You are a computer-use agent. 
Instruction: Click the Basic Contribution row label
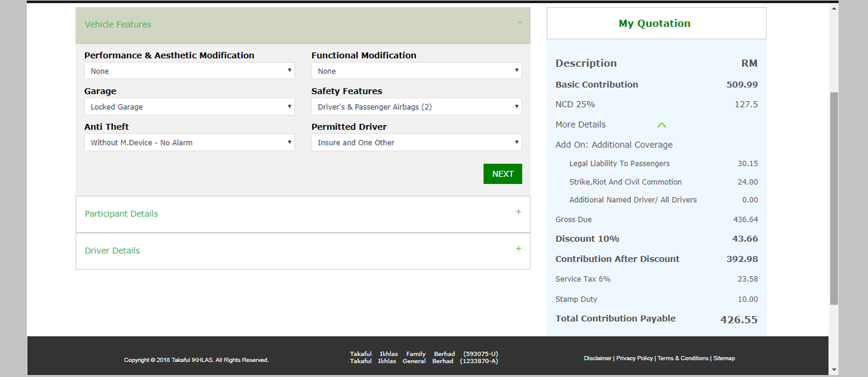(x=597, y=84)
